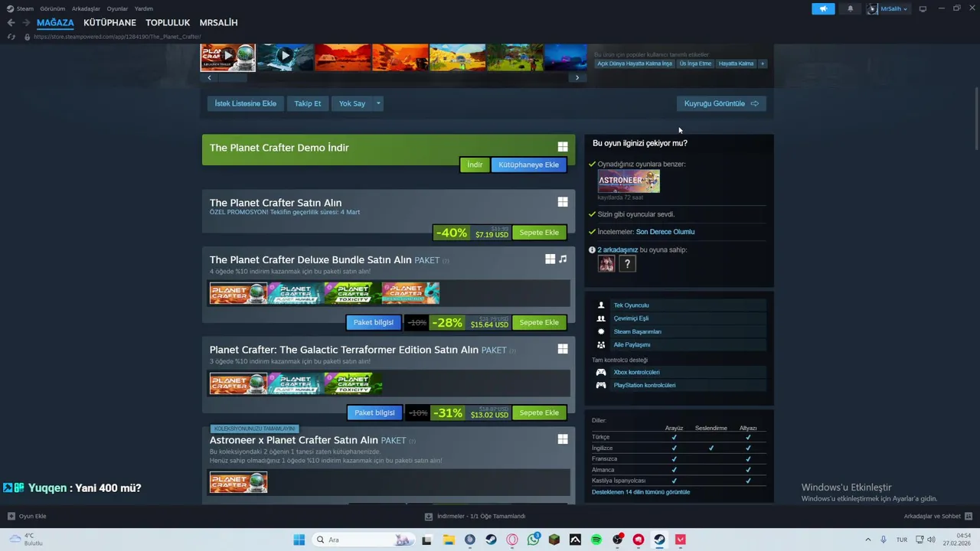Click the Takip Et button

(x=308, y=103)
